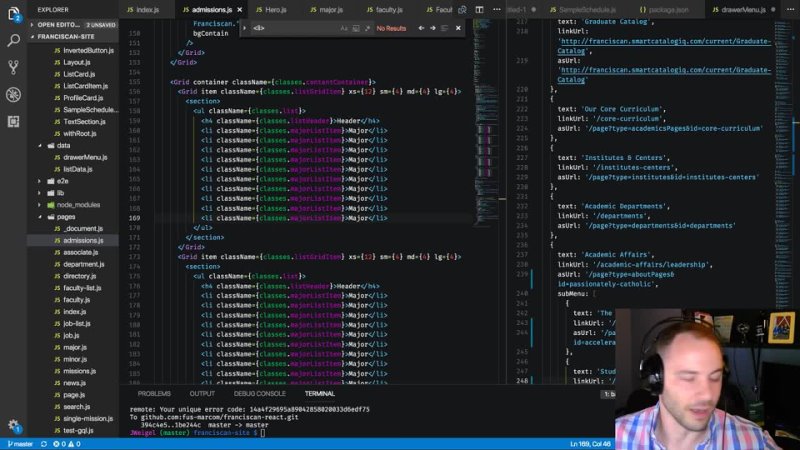Expand the e2e folder
The height and width of the screenshot is (450, 800).
pyautogui.click(x=40, y=181)
